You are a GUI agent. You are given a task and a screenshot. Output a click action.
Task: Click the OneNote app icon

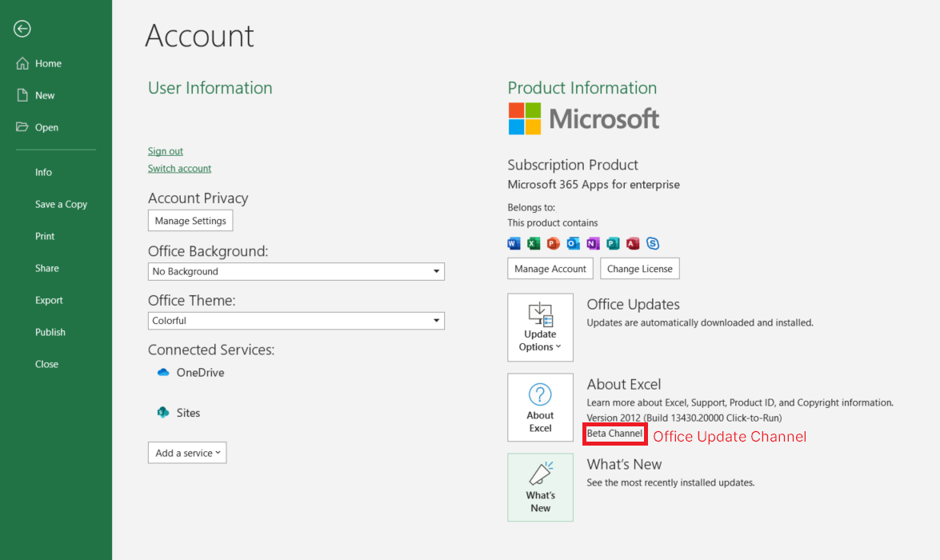[593, 243]
